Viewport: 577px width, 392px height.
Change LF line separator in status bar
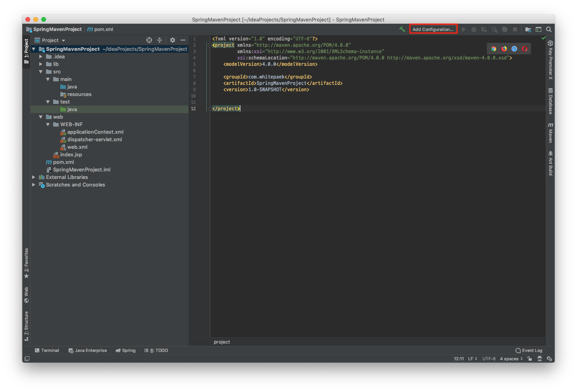[473, 359]
